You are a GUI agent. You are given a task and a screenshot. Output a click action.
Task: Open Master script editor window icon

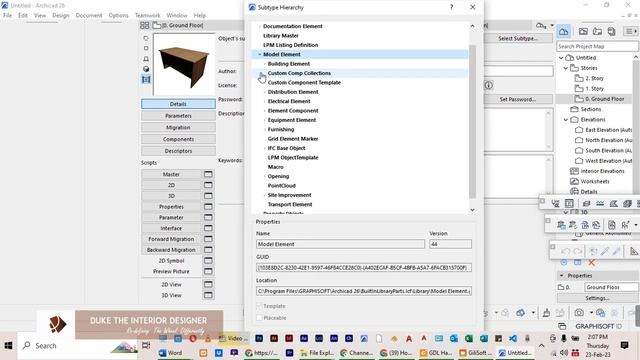point(208,174)
